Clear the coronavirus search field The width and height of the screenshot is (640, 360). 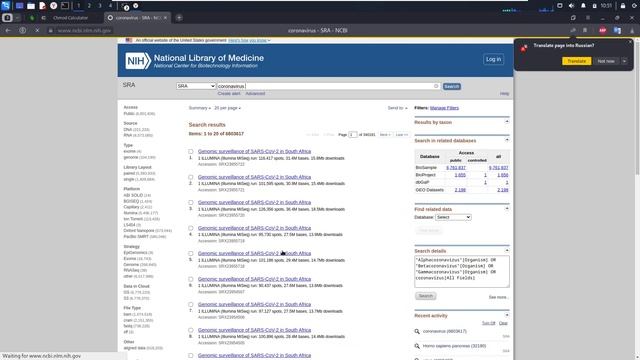[x=436, y=86]
